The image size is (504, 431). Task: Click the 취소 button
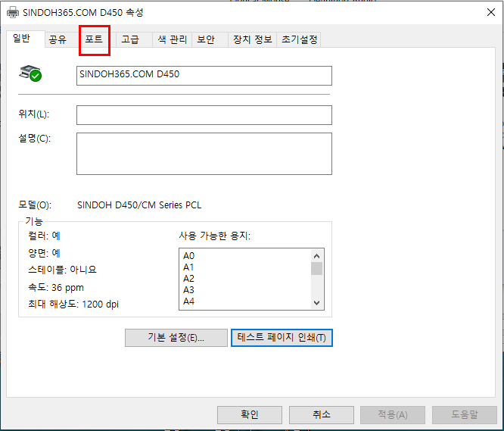click(x=322, y=415)
